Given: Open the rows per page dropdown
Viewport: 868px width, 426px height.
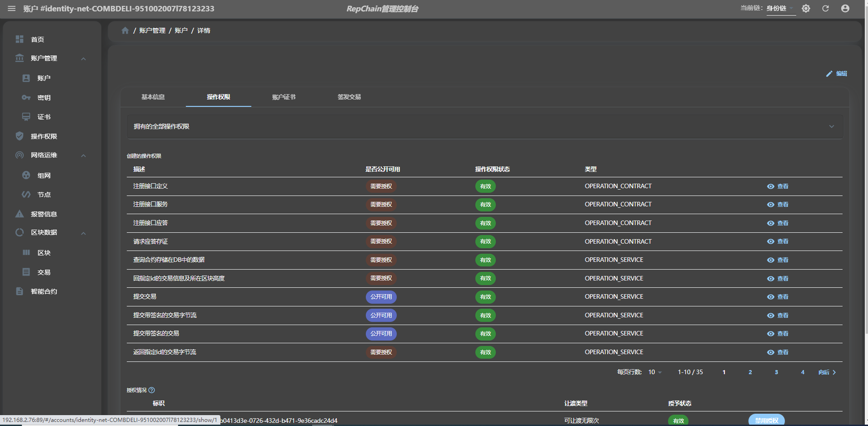Looking at the screenshot, I should click(655, 372).
